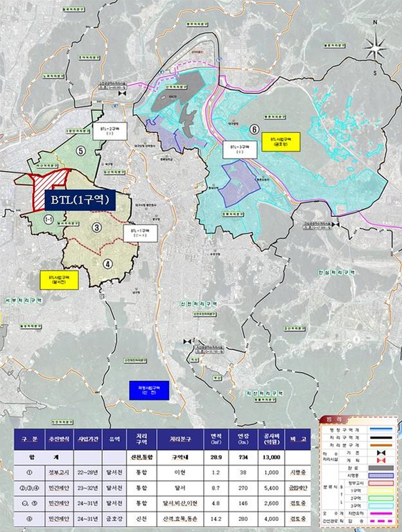
Task: Click the gray 완료 swatch in the legend
Action: tap(382, 468)
